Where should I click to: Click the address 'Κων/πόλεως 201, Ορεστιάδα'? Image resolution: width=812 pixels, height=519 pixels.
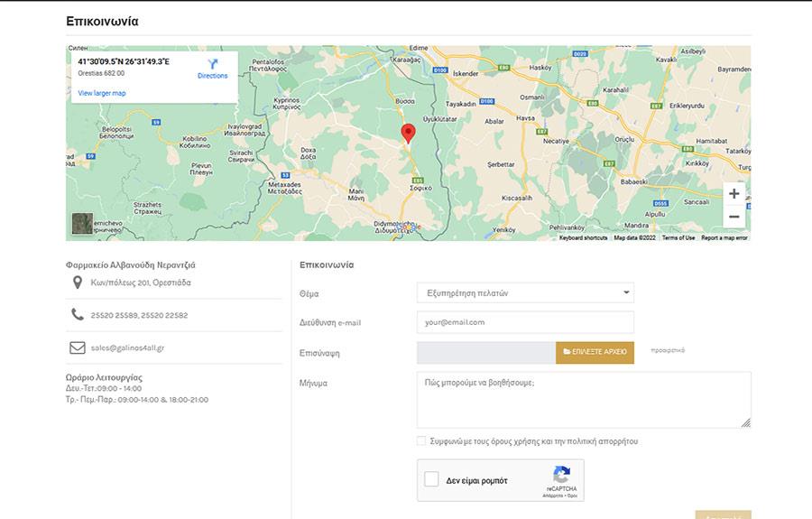click(x=141, y=283)
